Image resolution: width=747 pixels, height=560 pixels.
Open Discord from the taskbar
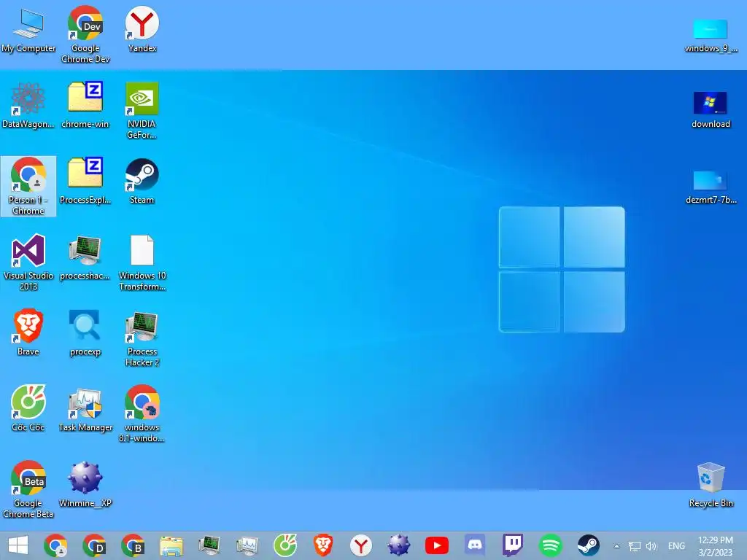tap(474, 545)
